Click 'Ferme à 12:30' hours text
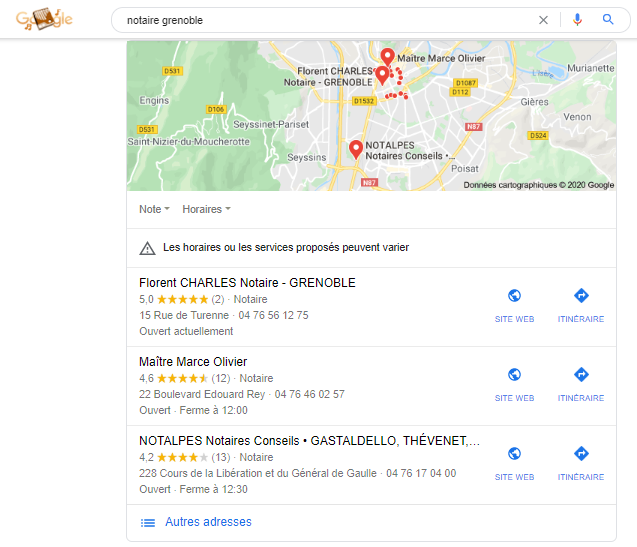The height and width of the screenshot is (547, 637). pyautogui.click(x=213, y=489)
